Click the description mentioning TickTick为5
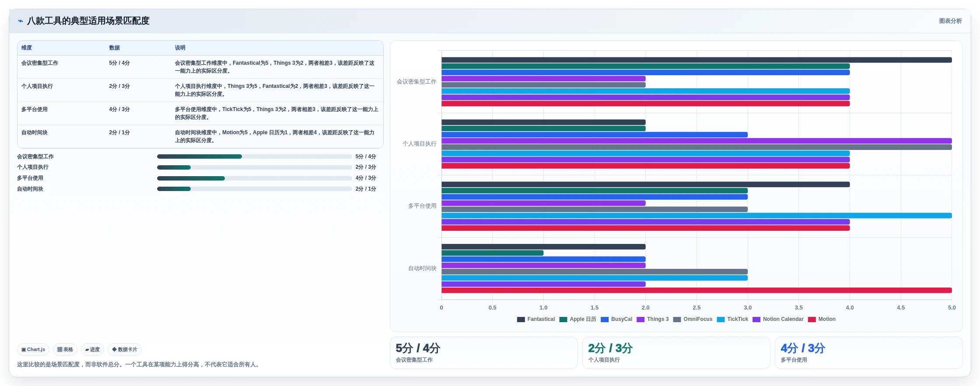This screenshot has width=980, height=386. point(276,113)
